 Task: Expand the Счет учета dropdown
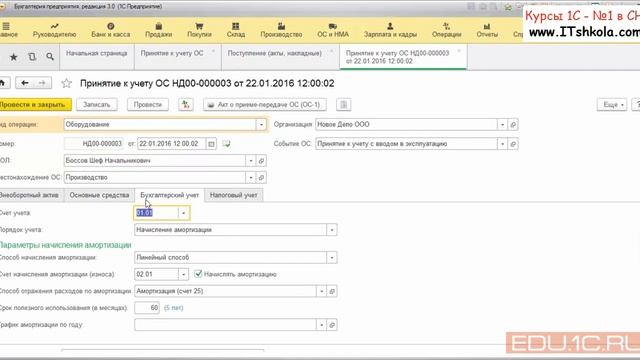[184, 213]
